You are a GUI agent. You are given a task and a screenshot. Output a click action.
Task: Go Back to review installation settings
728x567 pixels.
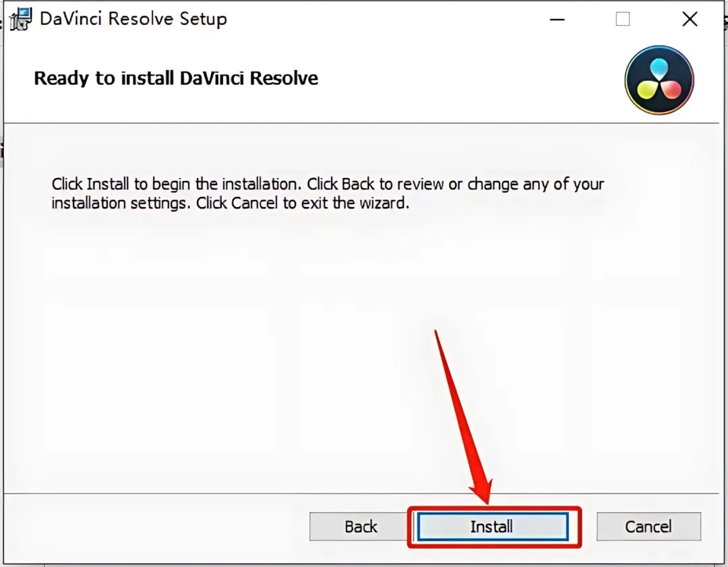coord(361,527)
